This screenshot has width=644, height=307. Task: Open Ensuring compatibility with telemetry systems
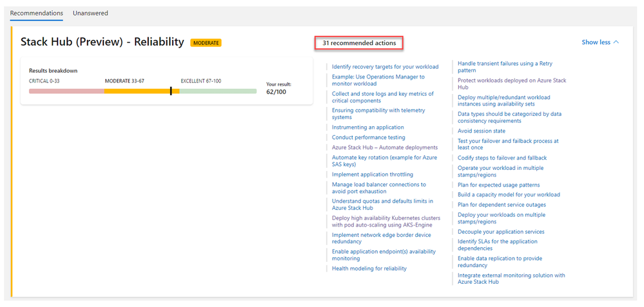pyautogui.click(x=378, y=114)
